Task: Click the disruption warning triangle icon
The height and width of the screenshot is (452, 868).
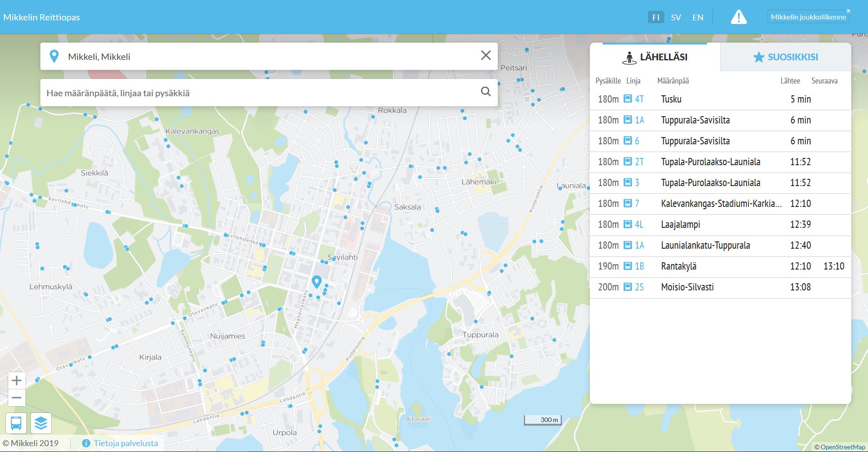Action: click(738, 18)
